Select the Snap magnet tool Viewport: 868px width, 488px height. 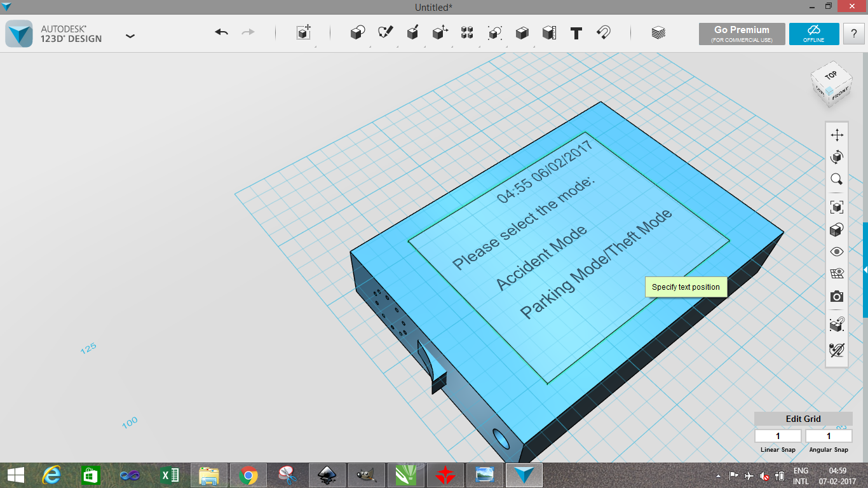pyautogui.click(x=604, y=33)
